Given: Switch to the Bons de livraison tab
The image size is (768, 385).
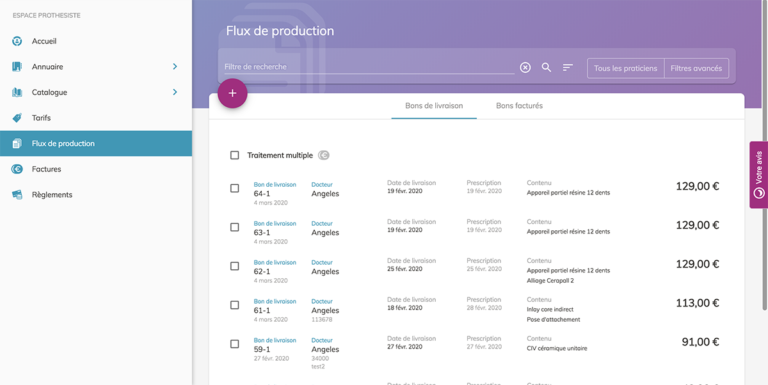Looking at the screenshot, I should 434,106.
